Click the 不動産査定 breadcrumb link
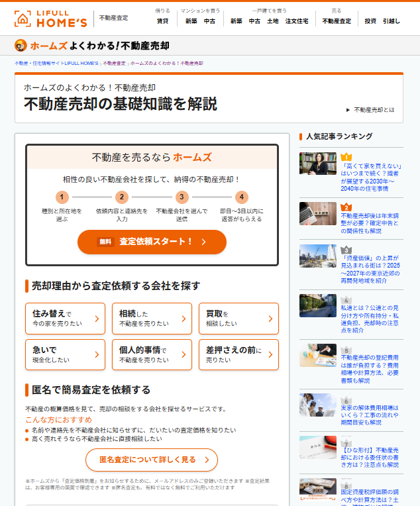 tap(114, 63)
